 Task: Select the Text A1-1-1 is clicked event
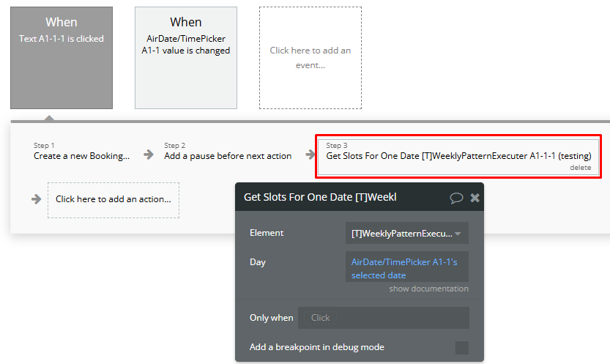62,58
